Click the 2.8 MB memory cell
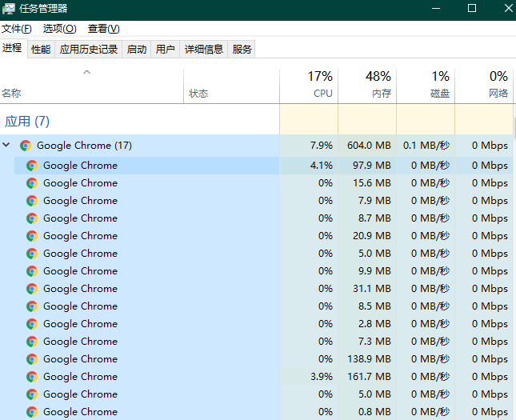Viewport: 516px width, 420px height. click(x=367, y=324)
